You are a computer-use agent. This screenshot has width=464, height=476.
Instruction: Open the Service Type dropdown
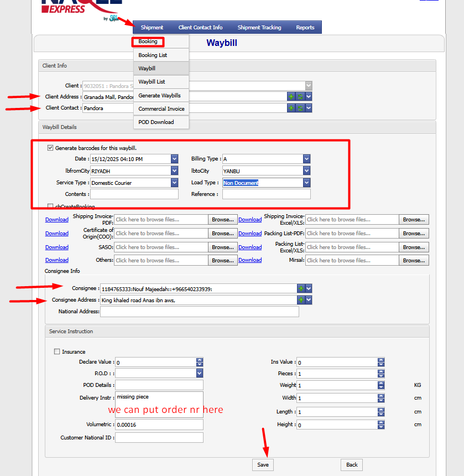coord(174,183)
